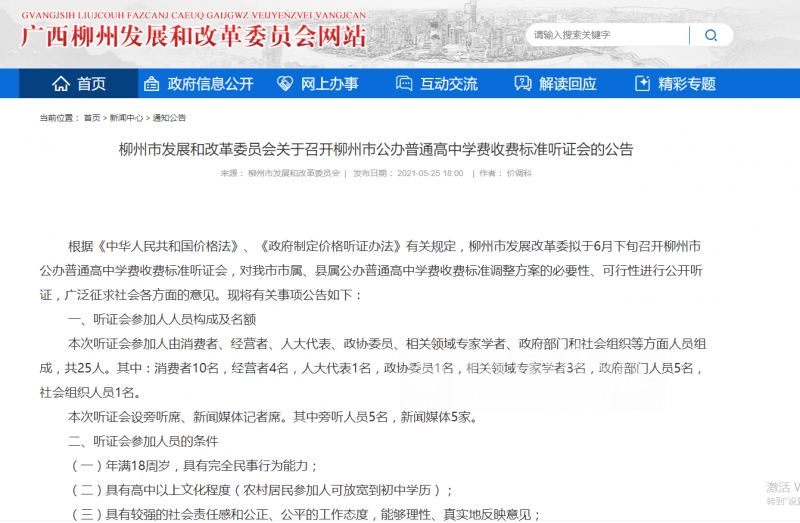Screen dimensions: 800x523
Task: Click the icon next to 政府信息公开
Action: 152,84
